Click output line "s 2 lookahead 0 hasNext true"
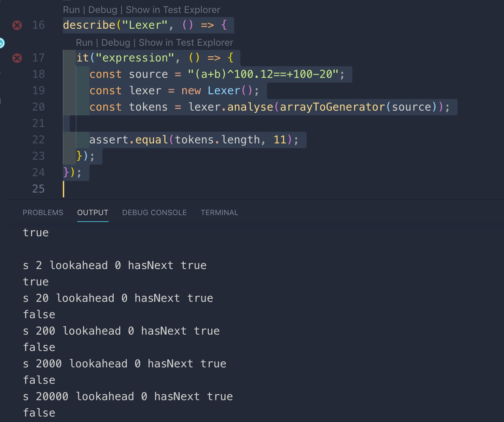504x422 pixels. [115, 266]
